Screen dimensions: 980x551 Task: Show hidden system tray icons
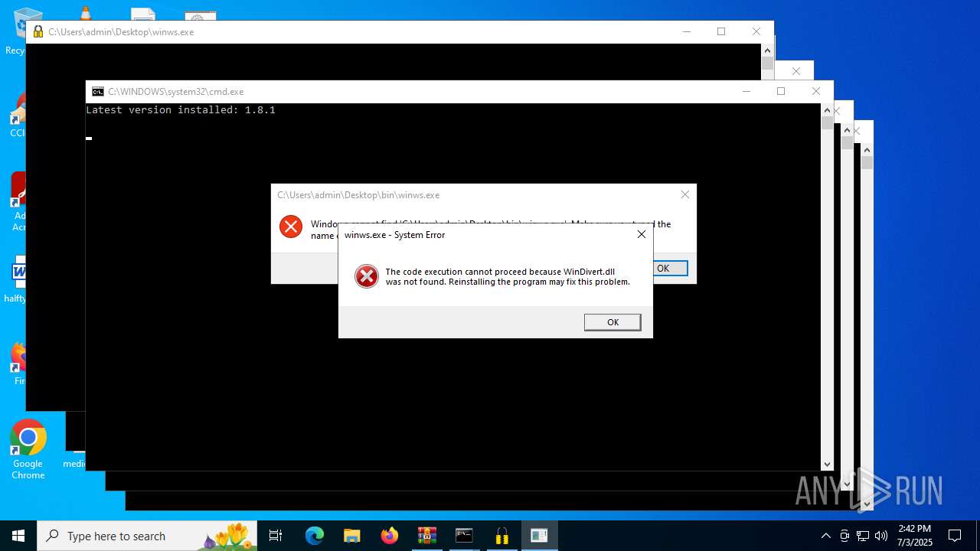click(x=825, y=536)
